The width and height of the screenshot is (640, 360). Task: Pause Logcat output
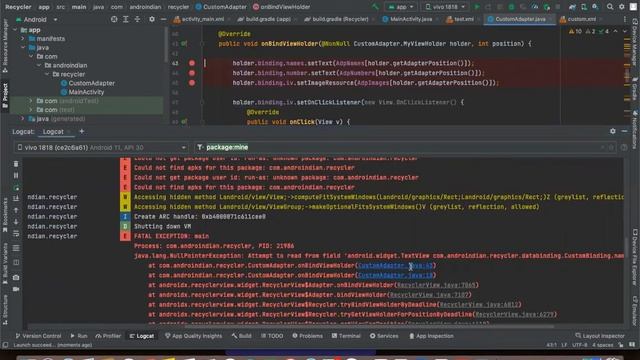pos(16,175)
